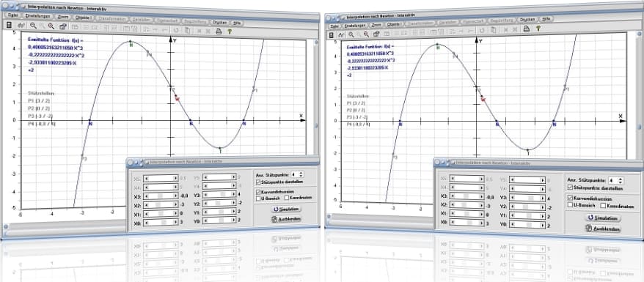Open Einstellungen menu in left window

click(37, 16)
